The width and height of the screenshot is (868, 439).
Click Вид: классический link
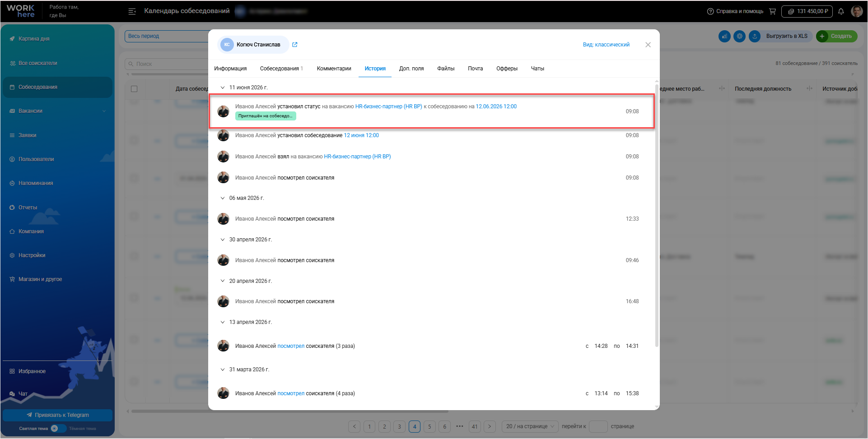(606, 45)
